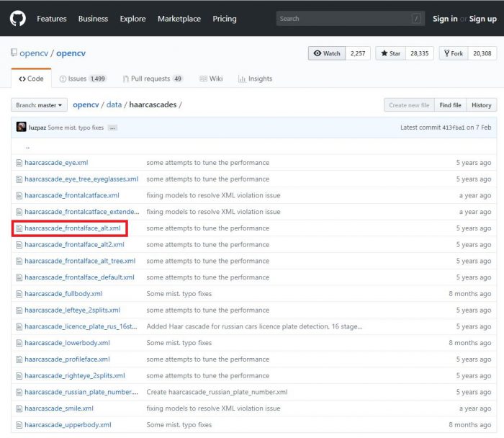Click file icon for haarcascade_frontalcatface.xml

pos(19,195)
